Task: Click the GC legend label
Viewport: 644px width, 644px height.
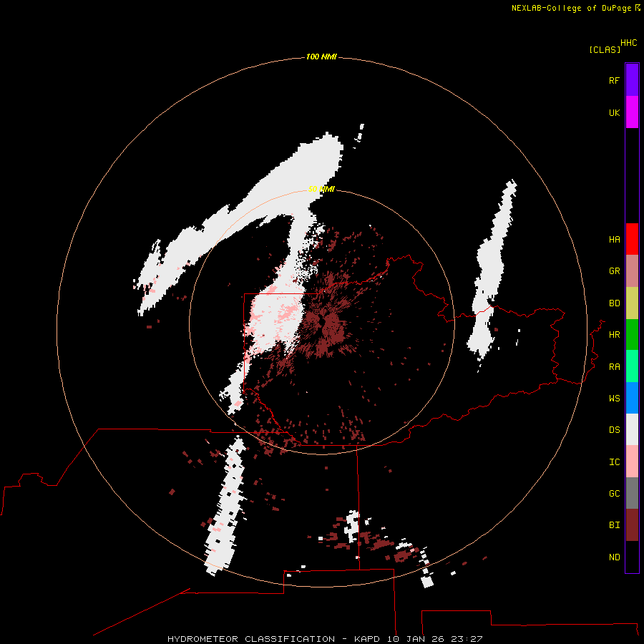Action: click(x=614, y=494)
